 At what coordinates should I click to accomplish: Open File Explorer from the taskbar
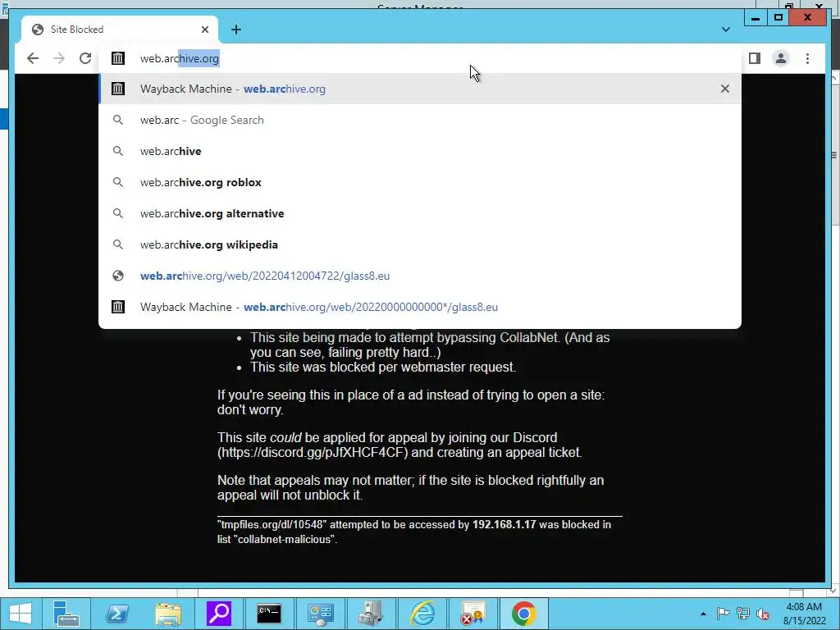click(167, 614)
